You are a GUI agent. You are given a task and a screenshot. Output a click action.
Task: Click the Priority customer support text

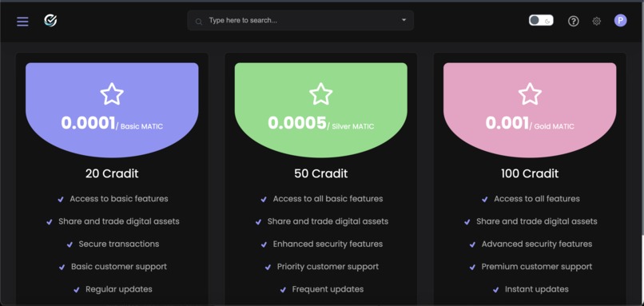[328, 267]
